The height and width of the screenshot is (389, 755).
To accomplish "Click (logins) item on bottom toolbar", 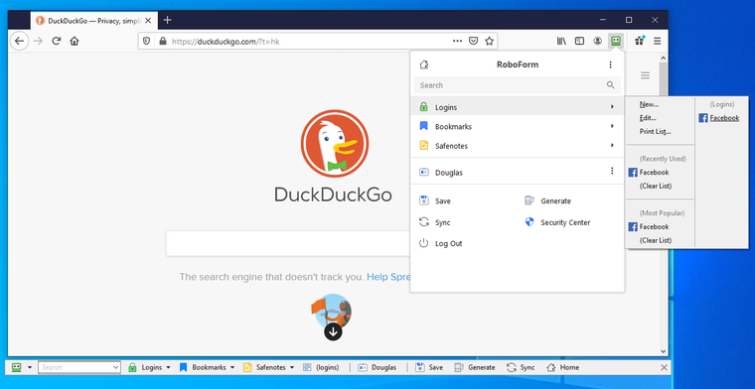I will (321, 367).
